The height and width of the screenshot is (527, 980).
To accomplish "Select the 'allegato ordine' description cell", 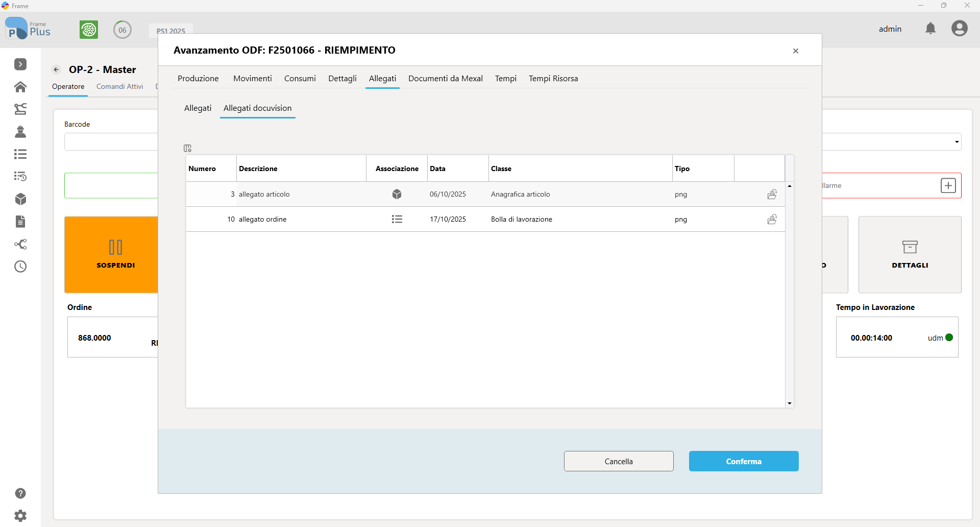I will 302,219.
